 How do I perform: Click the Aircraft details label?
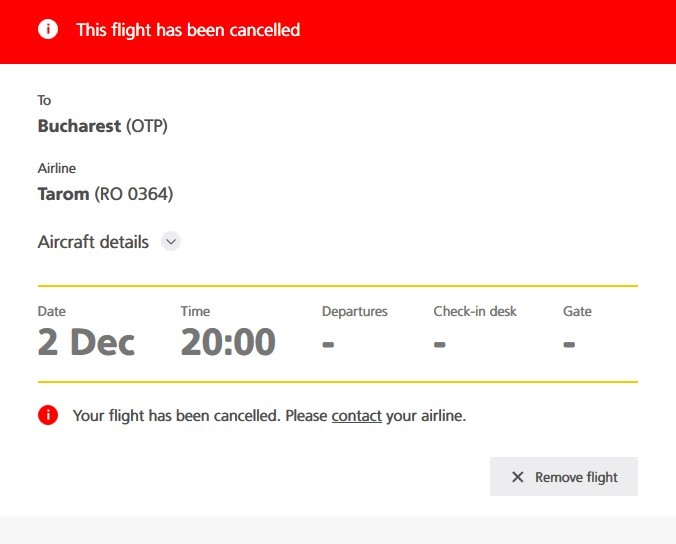pyautogui.click(x=93, y=242)
